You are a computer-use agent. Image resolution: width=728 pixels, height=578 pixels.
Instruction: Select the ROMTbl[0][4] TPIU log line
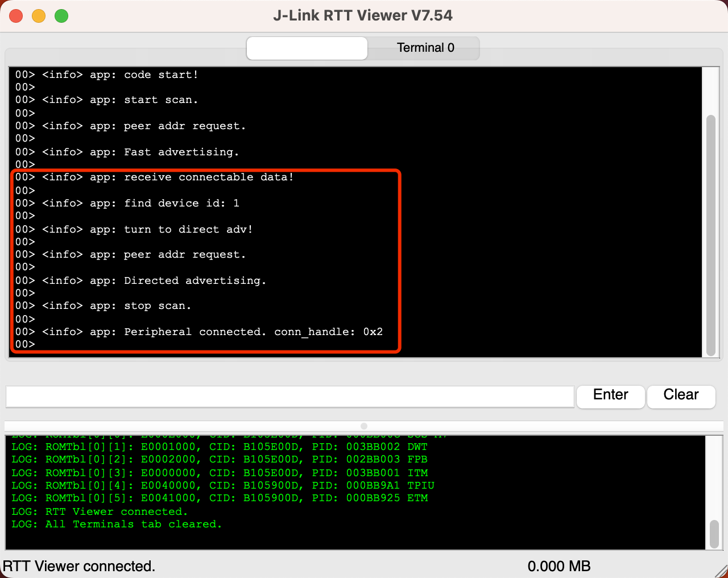[x=223, y=485]
